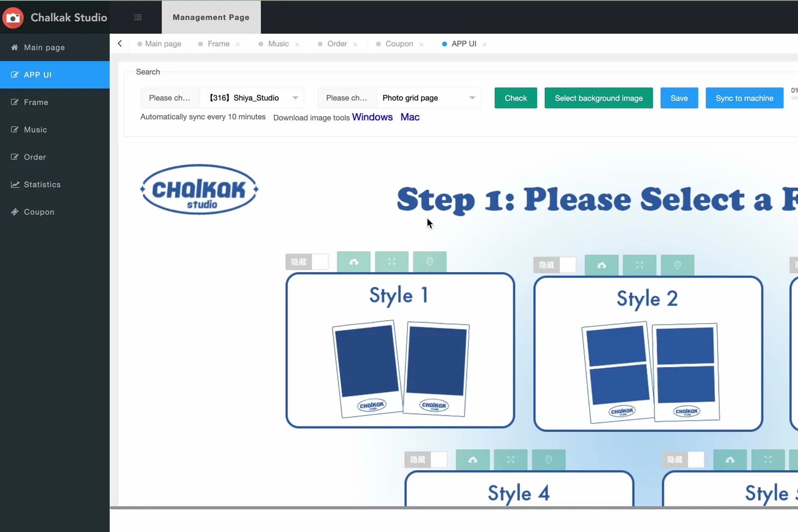This screenshot has width=798, height=532.
Task: Toggle the hide switch above Style 1
Action: click(x=307, y=262)
